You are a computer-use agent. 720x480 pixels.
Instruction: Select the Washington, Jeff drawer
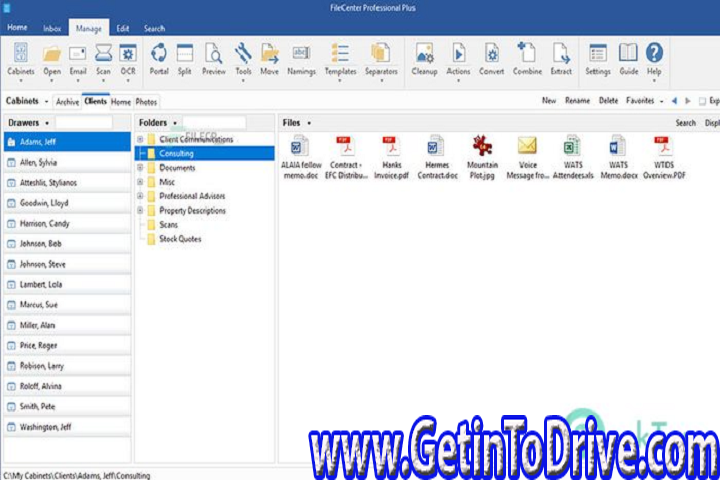pyautogui.click(x=68, y=427)
